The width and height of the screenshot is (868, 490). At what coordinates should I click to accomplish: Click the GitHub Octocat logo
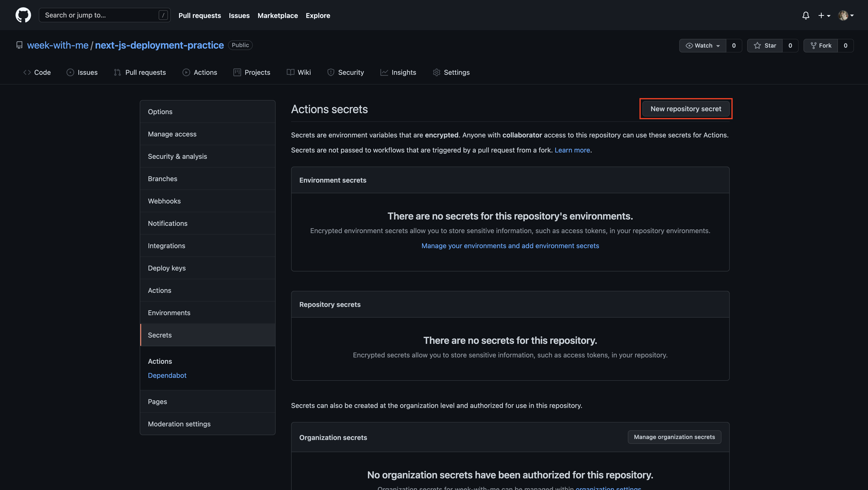click(23, 15)
